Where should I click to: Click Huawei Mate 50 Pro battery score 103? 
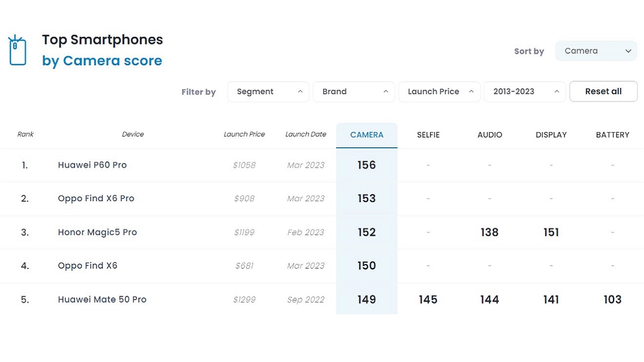click(x=612, y=300)
